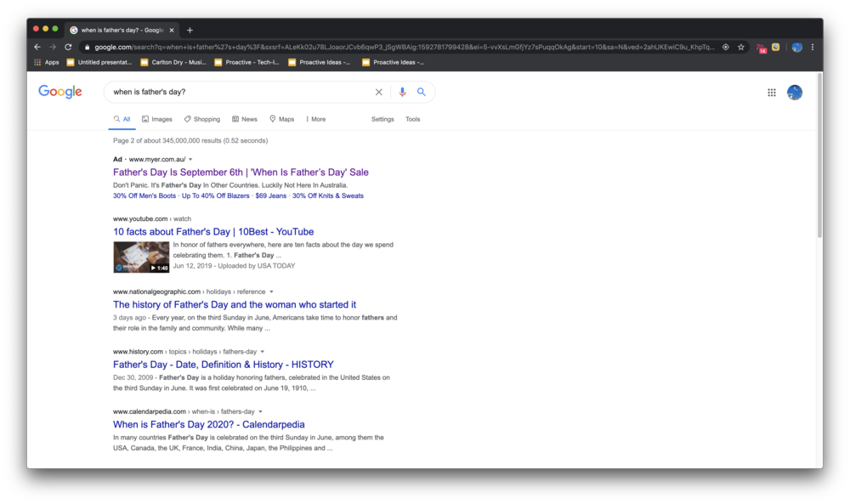
Task: Click the blue magnifier search button
Action: click(422, 92)
